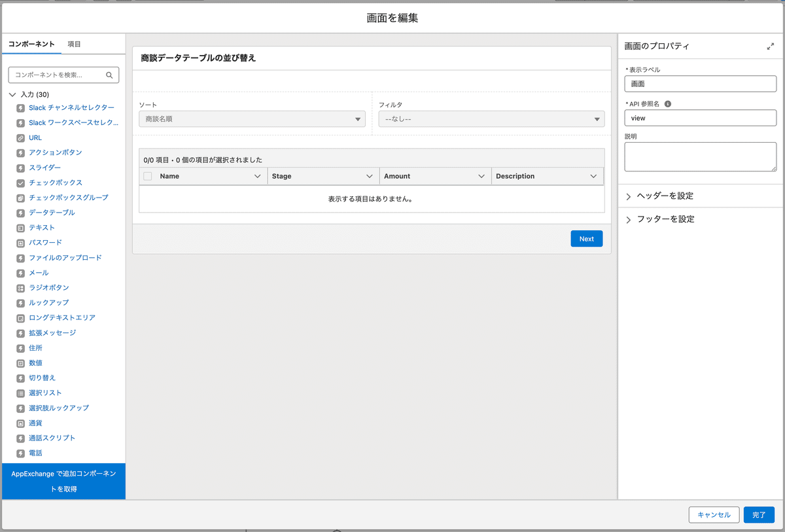
Task: Switch to the コンポーネント tab
Action: tap(31, 44)
